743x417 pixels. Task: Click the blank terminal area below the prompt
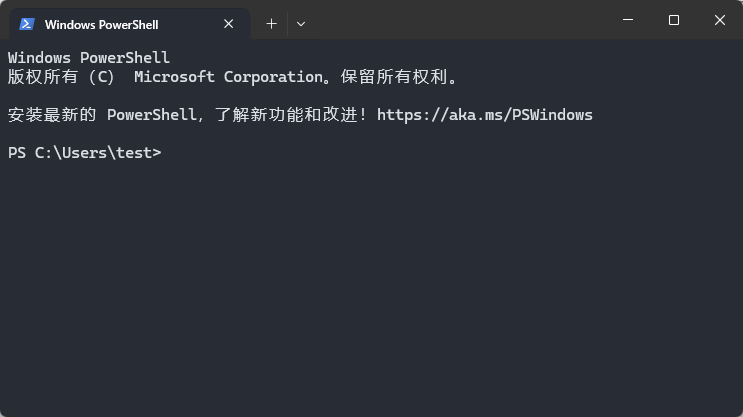pos(370,290)
